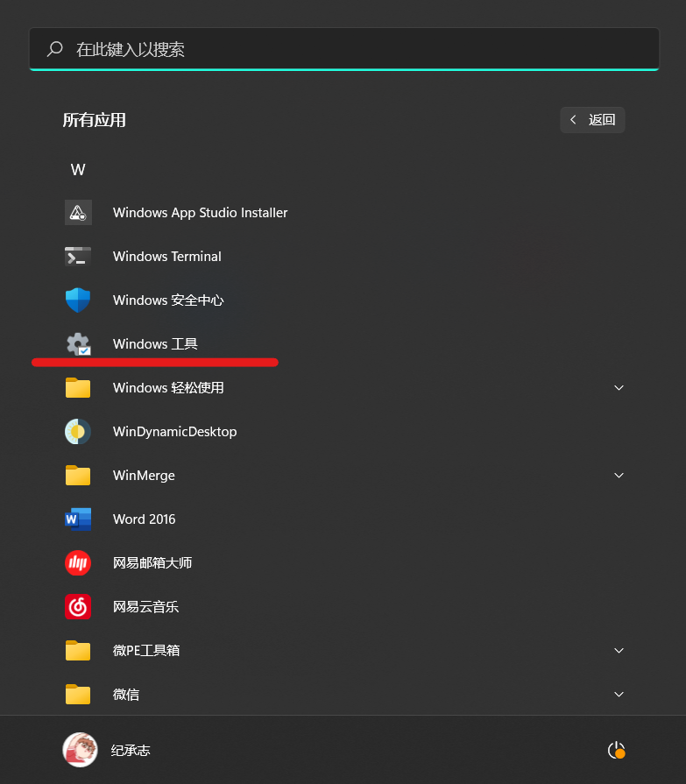The height and width of the screenshot is (784, 686).
Task: Click the 在此键入以搜索 search field
Action: coord(344,49)
